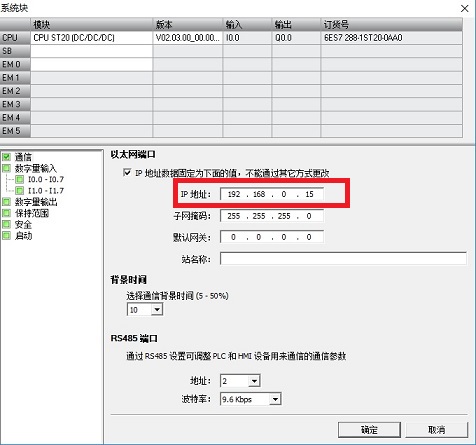
Task: Click the 保持范围 green node icon
Action: [x=6, y=213]
